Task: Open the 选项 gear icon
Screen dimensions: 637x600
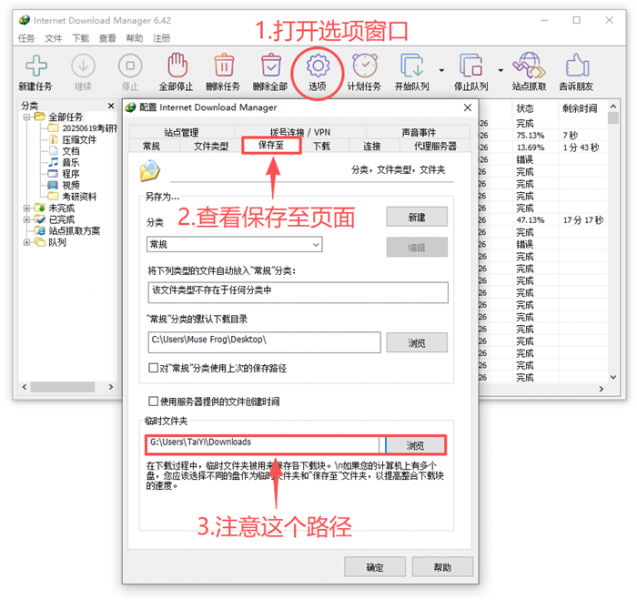Action: 318,65
